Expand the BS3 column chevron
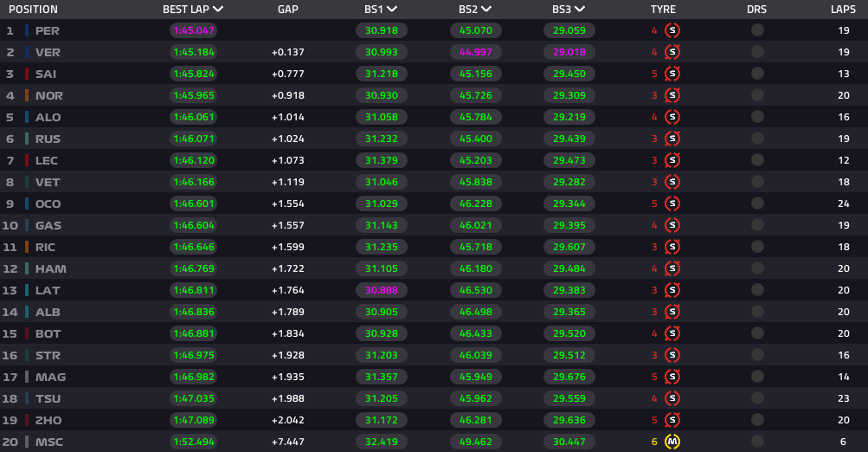Screen dimensions: 868x452 580,9
